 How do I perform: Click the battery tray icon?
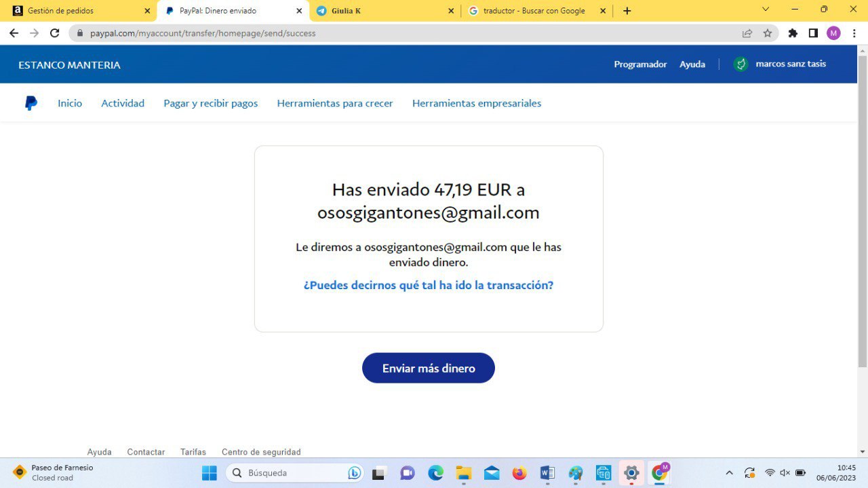point(801,473)
